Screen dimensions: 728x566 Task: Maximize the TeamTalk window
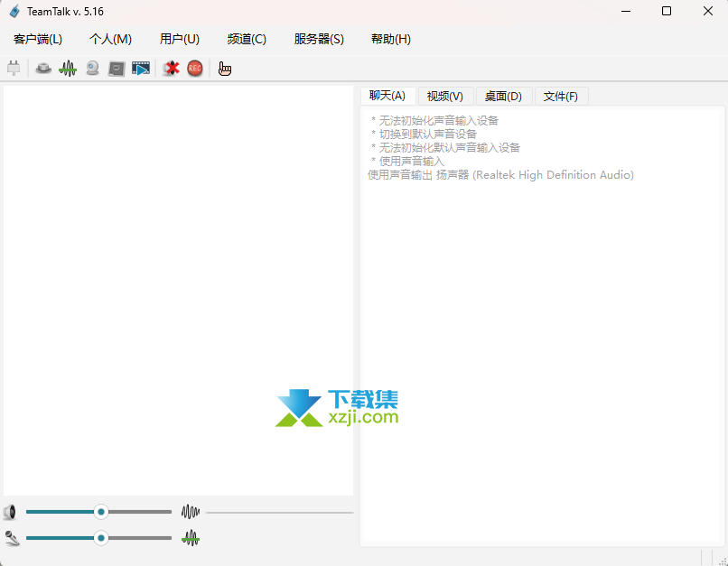point(667,11)
